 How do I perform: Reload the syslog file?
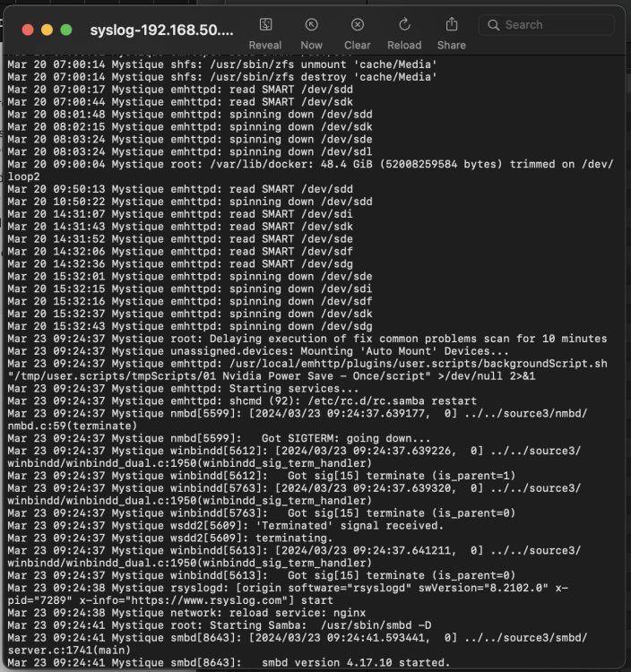[404, 25]
